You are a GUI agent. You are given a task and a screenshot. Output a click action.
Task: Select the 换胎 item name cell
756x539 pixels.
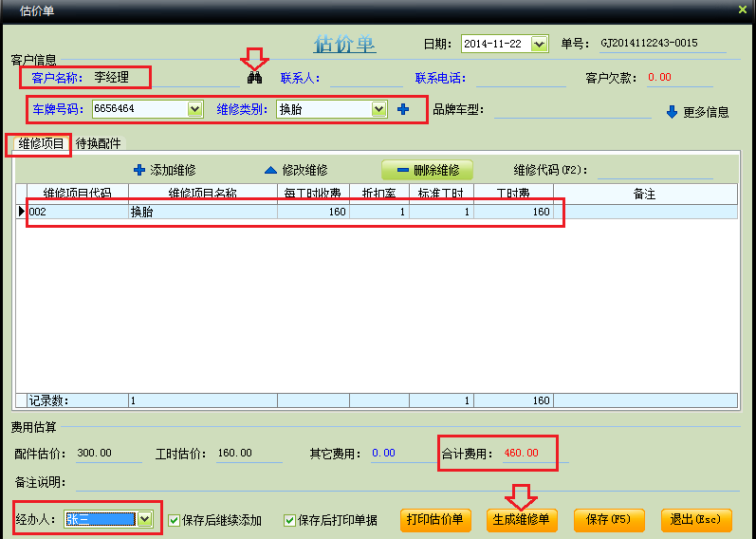point(202,212)
